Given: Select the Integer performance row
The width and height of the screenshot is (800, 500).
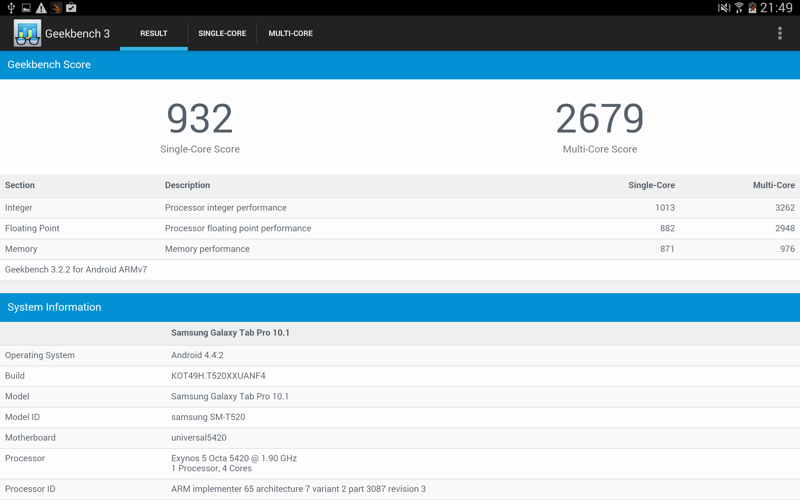Looking at the screenshot, I should point(400,208).
